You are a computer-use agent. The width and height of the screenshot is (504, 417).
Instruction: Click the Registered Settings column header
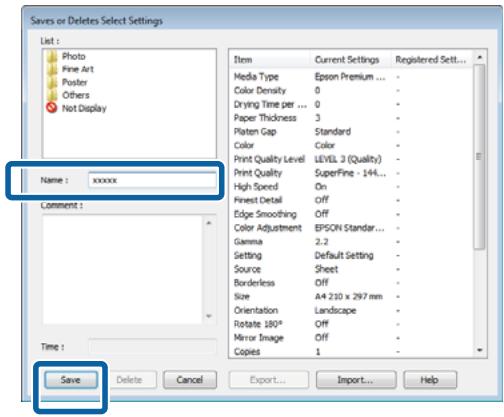pyautogui.click(x=431, y=60)
